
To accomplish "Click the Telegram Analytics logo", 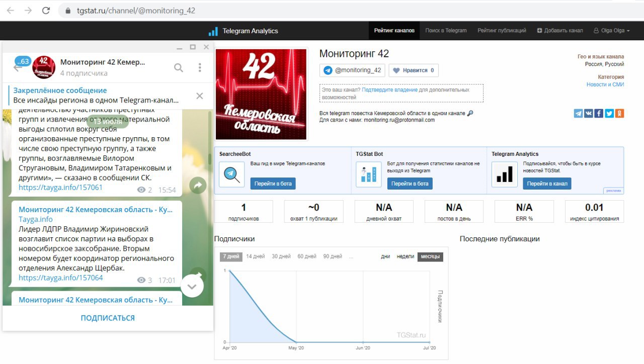I will (243, 31).
